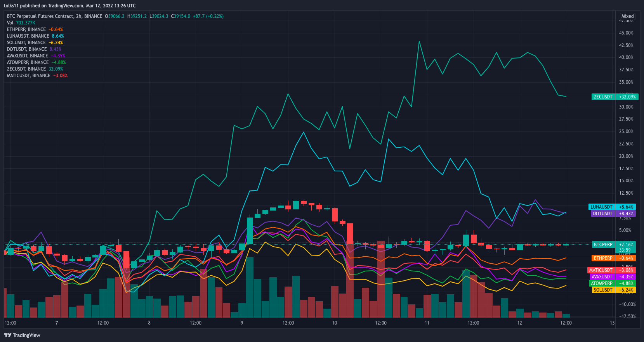Viewport: 644px width, 342px height.
Task: Click date 7 on time axis
Action: [57, 323]
